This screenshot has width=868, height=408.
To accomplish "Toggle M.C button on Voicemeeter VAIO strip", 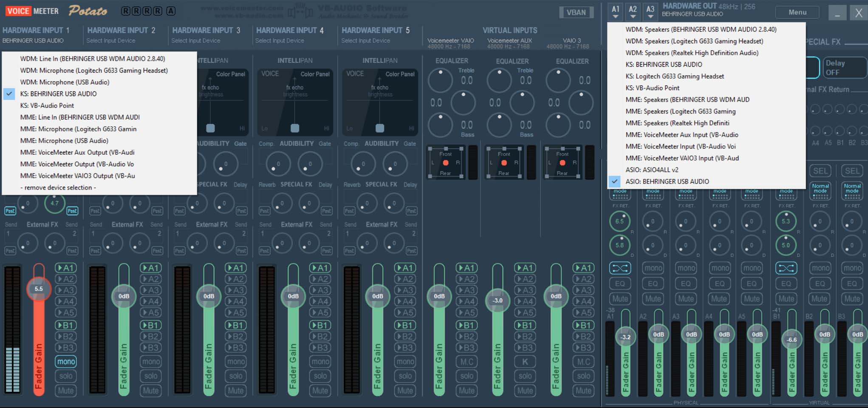I will click(467, 362).
